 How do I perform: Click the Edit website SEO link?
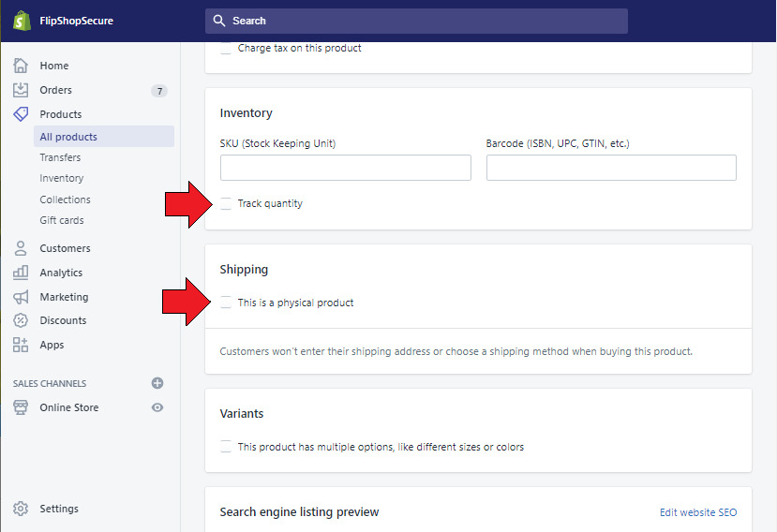point(698,512)
